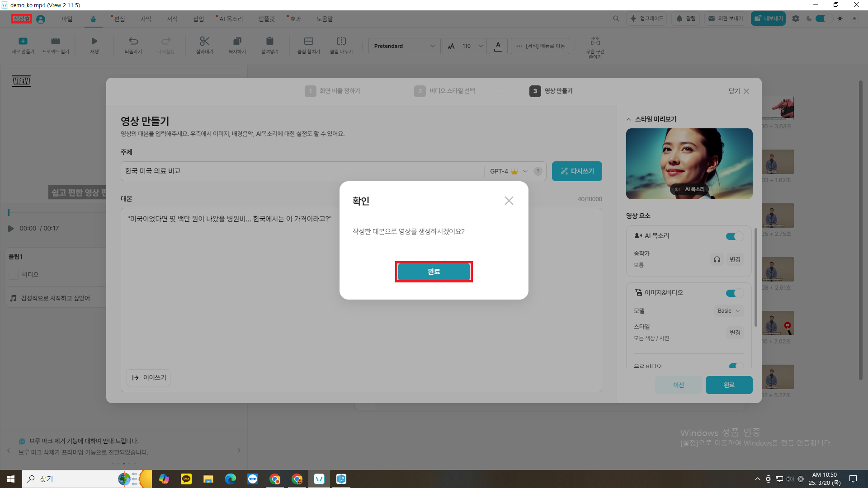Click the 복사하기 copy icon
The width and height of the screenshot is (868, 488).
tap(237, 41)
